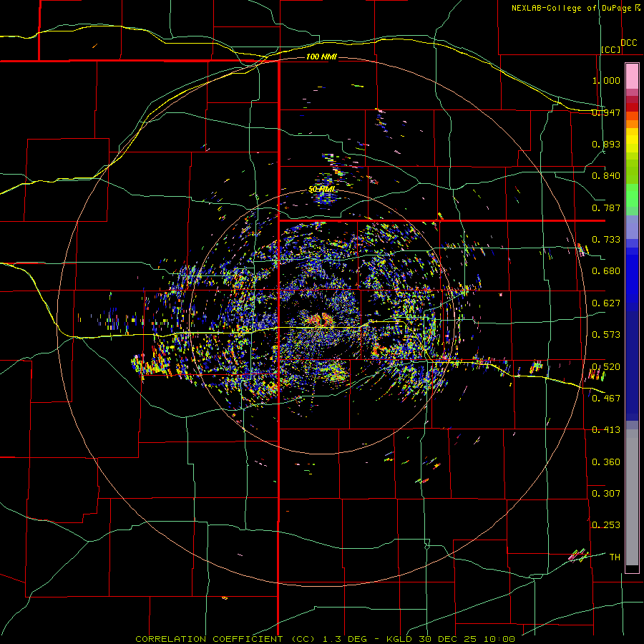
Task: Pick the lavender band near 0.733
Action: [x=632, y=227]
